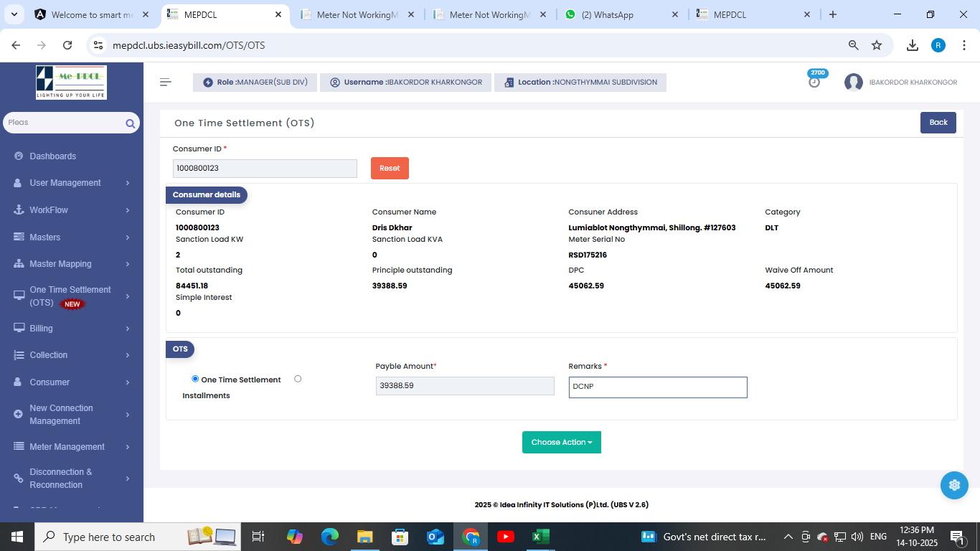
Task: Click the Remarks input field
Action: (x=658, y=387)
